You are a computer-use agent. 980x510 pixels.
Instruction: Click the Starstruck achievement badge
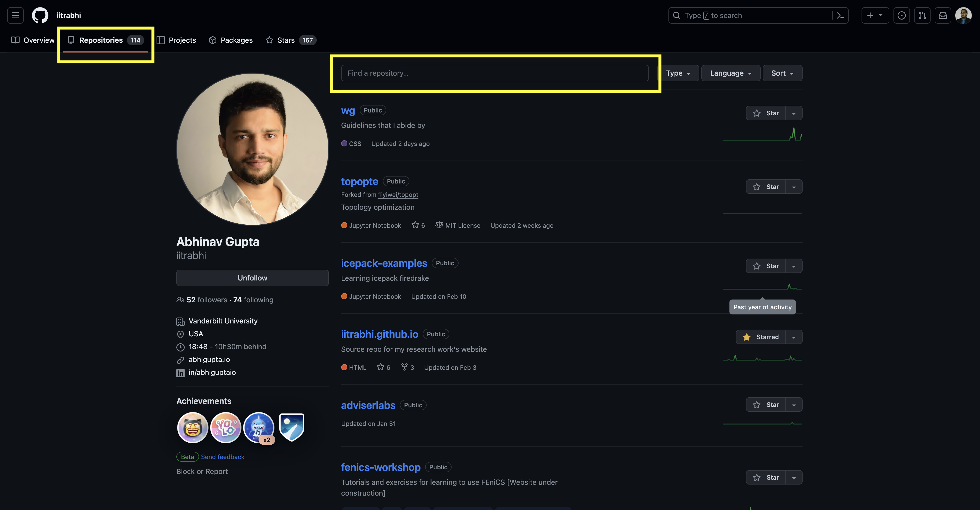click(x=193, y=427)
